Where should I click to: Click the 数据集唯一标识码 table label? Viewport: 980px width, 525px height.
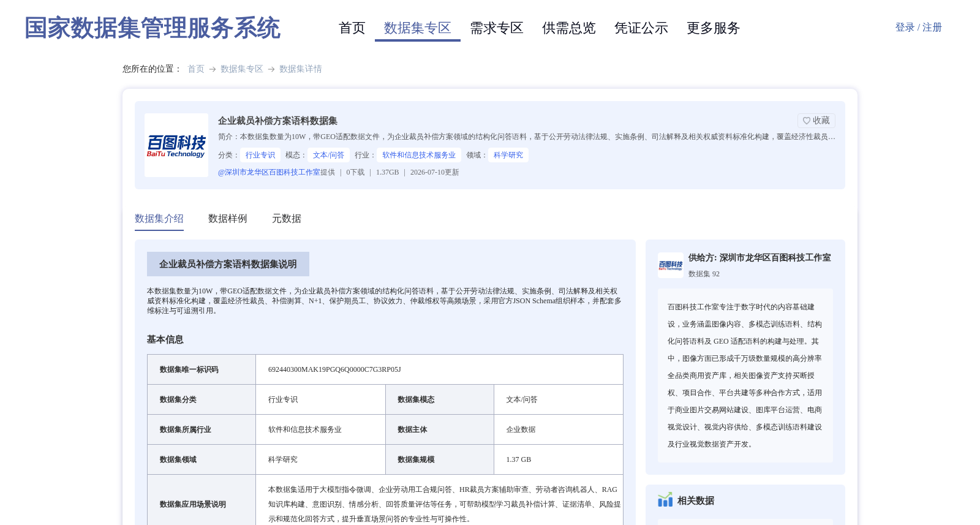point(189,369)
